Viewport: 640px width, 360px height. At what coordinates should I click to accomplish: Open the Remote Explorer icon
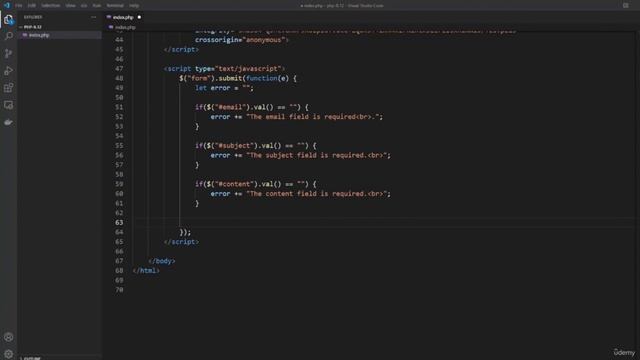[8, 105]
